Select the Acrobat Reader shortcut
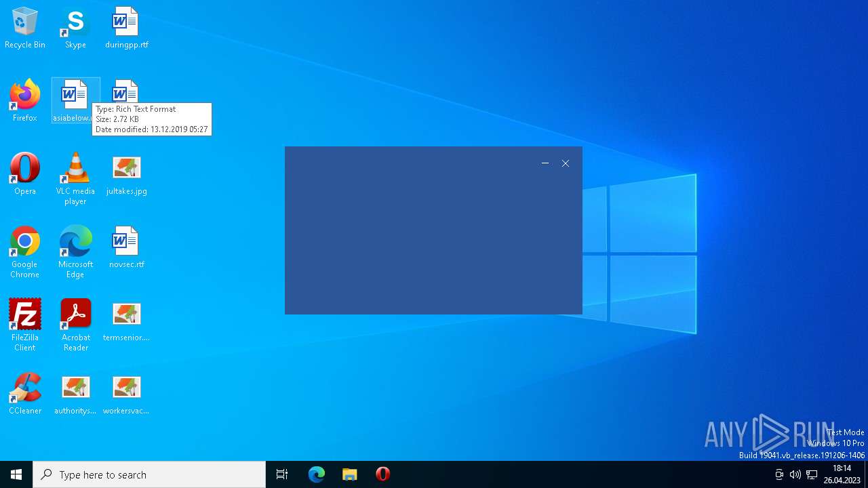 (75, 325)
